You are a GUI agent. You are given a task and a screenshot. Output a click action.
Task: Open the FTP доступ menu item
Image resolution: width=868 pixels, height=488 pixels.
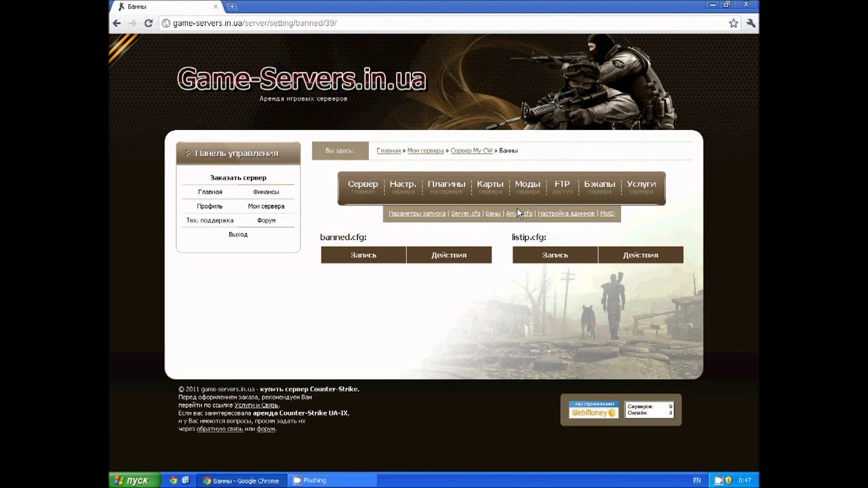pos(562,187)
